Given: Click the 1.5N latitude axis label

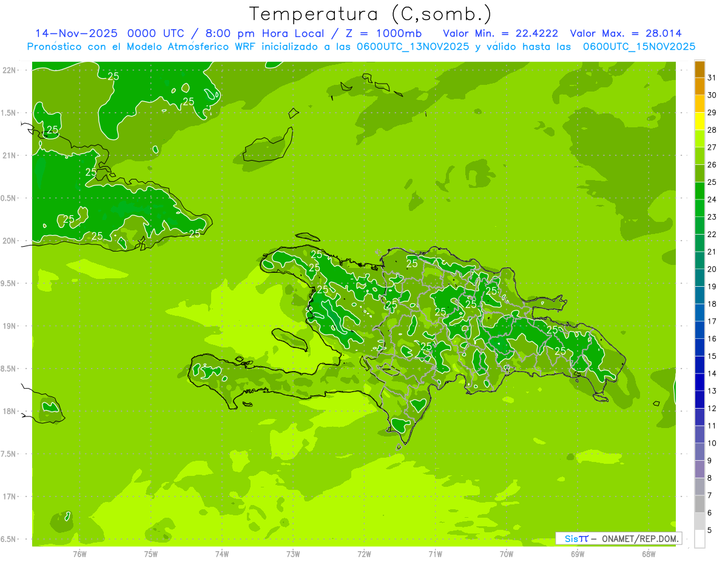Looking at the screenshot, I should pos(8,113).
